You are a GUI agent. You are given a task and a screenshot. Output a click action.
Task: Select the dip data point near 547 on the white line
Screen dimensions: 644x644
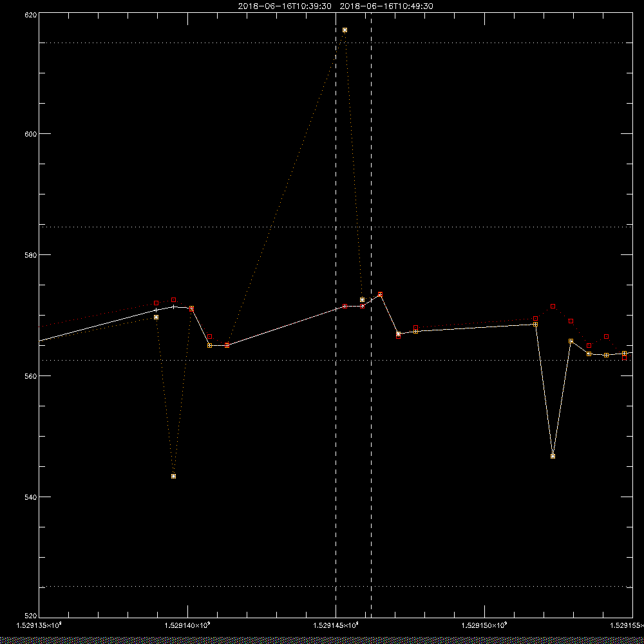tap(553, 457)
